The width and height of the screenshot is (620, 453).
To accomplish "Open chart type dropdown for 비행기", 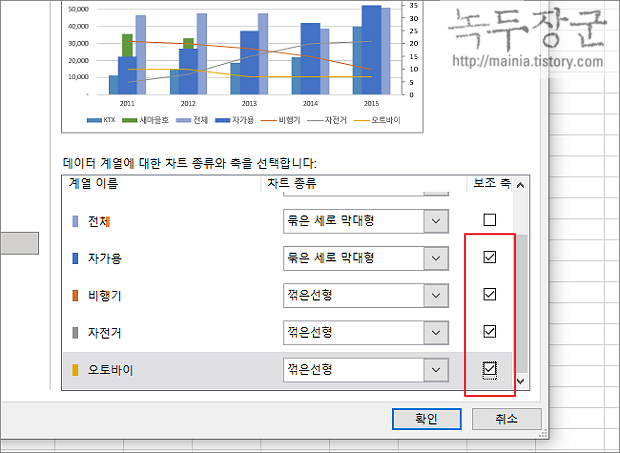I will [436, 295].
